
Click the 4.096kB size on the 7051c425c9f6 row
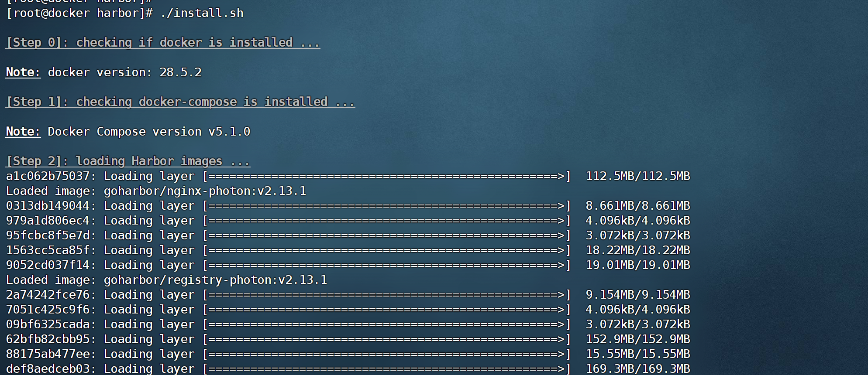[x=638, y=310]
